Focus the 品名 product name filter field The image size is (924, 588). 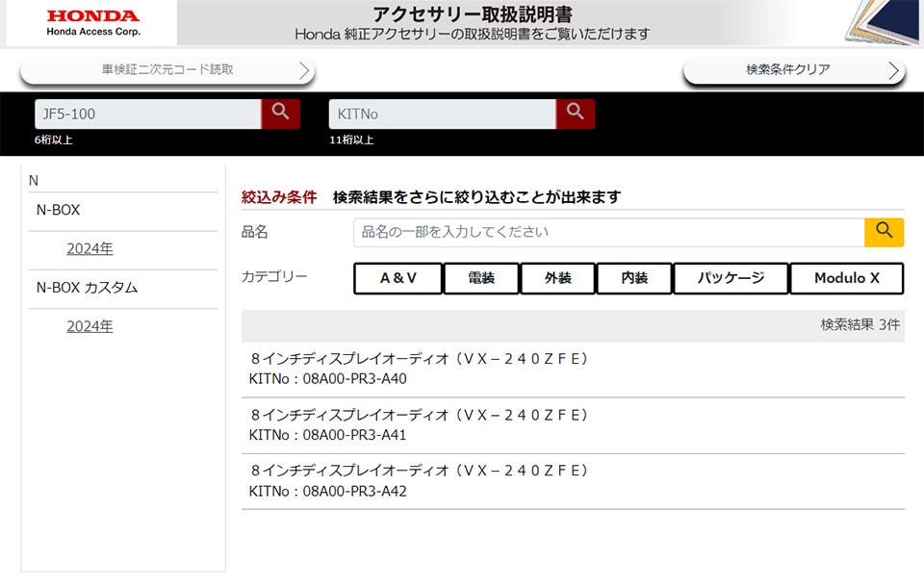[608, 232]
